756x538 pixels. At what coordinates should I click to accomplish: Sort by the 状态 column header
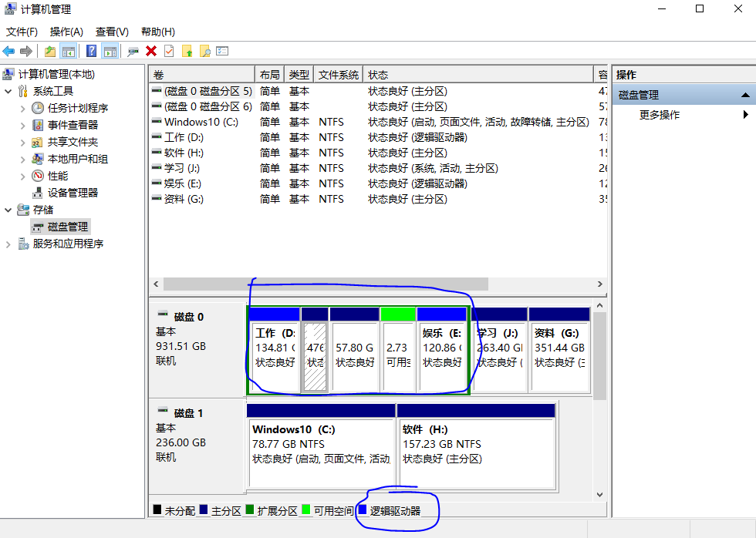coord(478,75)
